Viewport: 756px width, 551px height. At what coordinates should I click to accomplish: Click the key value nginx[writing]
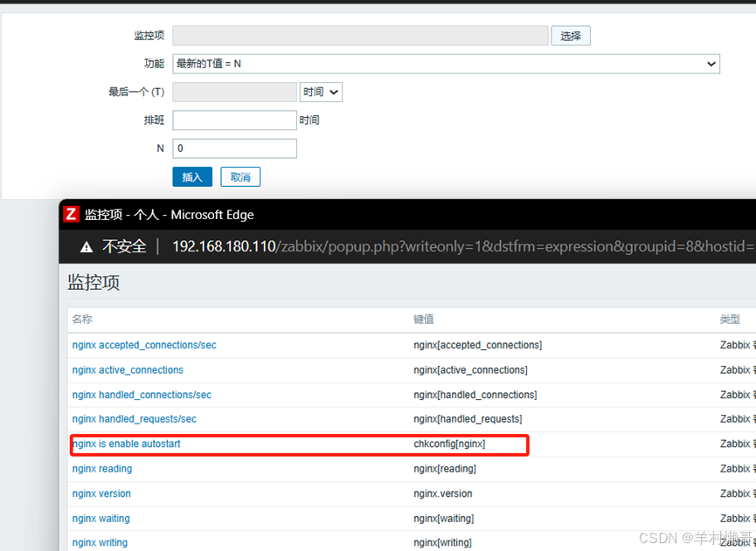(x=442, y=543)
